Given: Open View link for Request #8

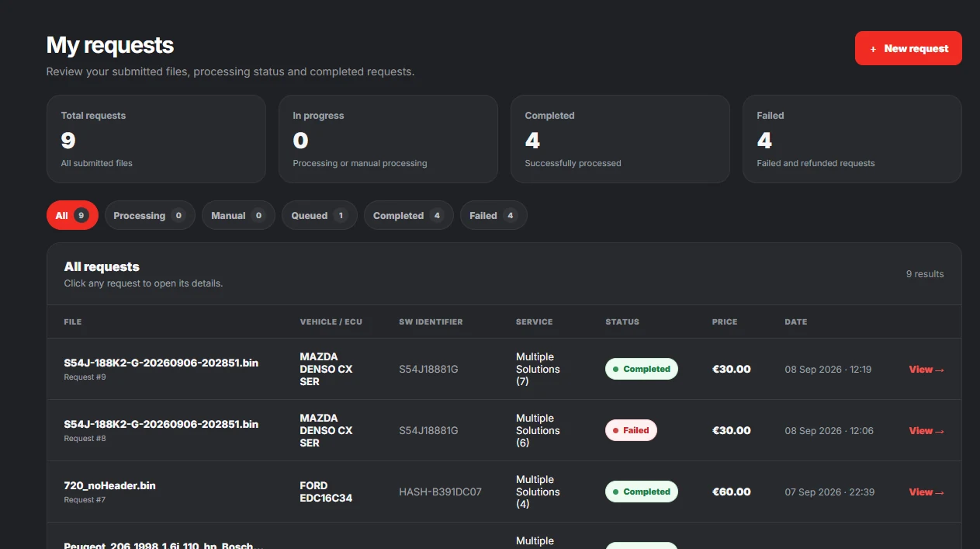Looking at the screenshot, I should coord(926,431).
